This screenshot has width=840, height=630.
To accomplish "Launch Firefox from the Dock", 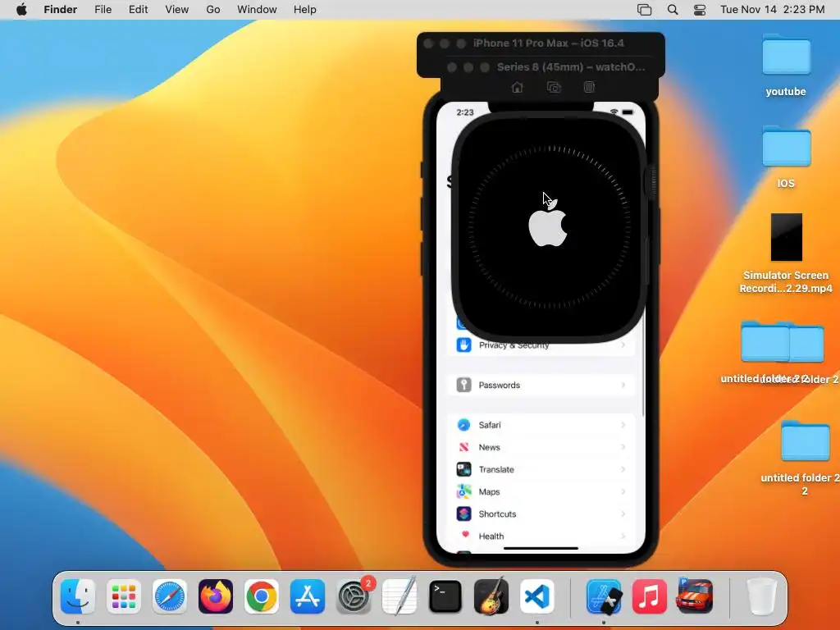I will (x=216, y=596).
